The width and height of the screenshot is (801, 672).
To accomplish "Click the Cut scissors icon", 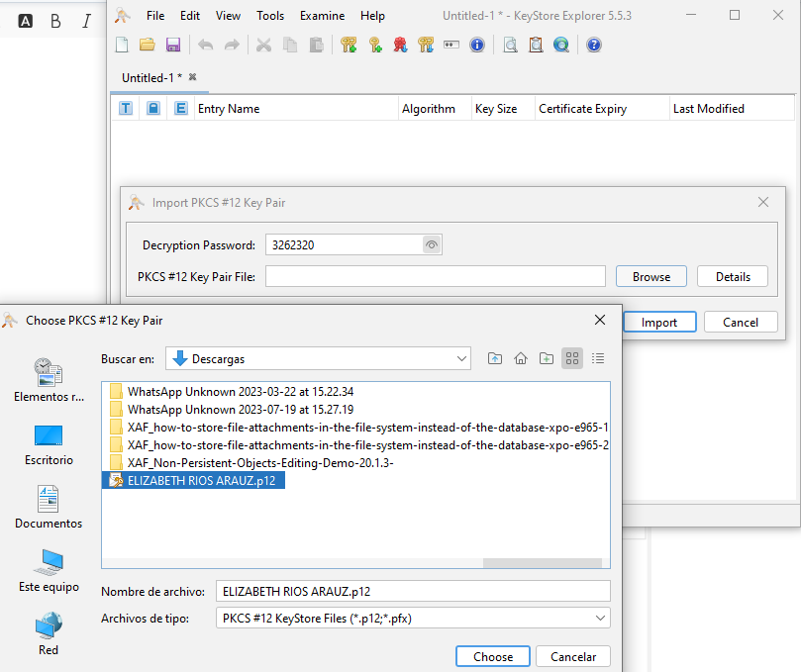I will coord(263,45).
